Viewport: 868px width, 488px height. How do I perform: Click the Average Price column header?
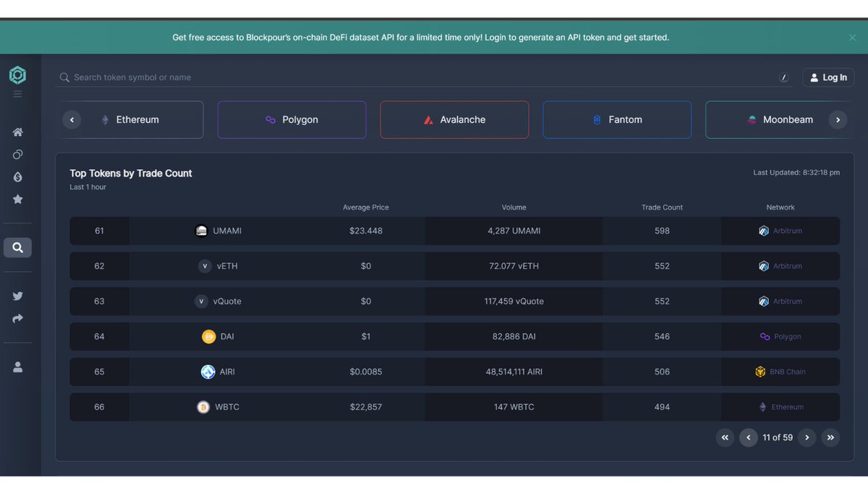pyautogui.click(x=365, y=207)
